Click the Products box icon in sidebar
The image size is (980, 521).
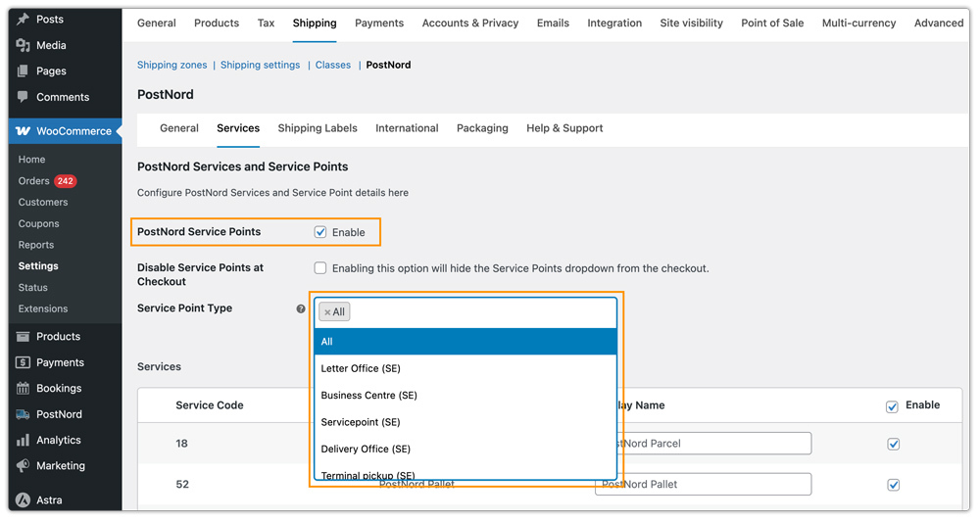click(x=24, y=336)
